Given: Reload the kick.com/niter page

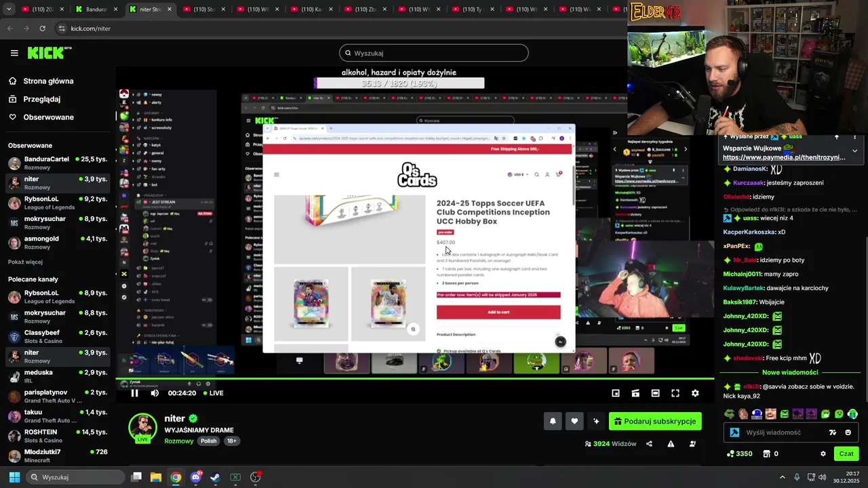Looking at the screenshot, I should pos(42,28).
